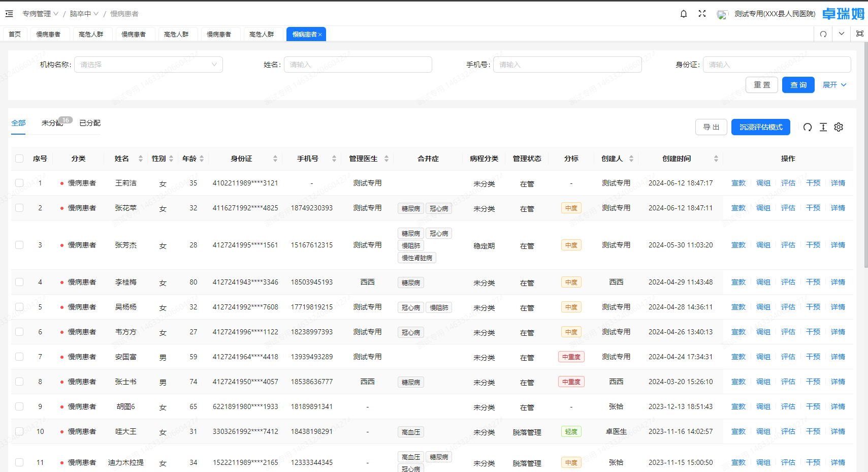The width and height of the screenshot is (868, 472).
Task: Check the row for 李桂梅
Action: click(x=19, y=282)
